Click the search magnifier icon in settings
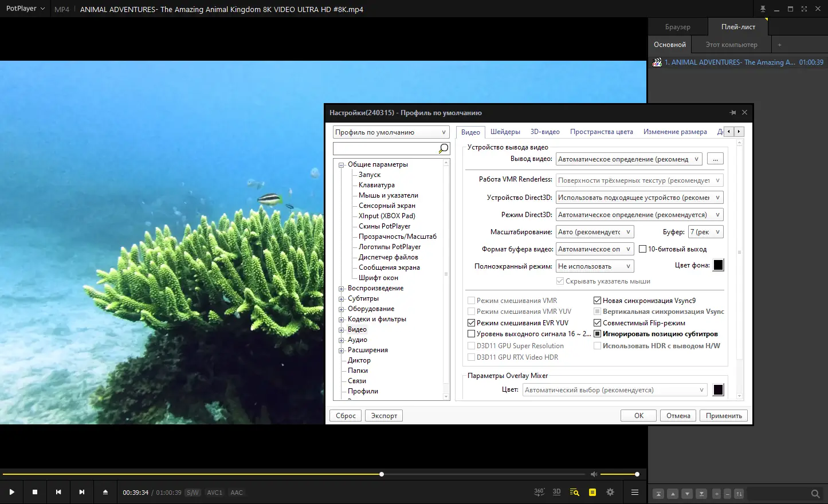This screenshot has height=504, width=828. tap(444, 149)
